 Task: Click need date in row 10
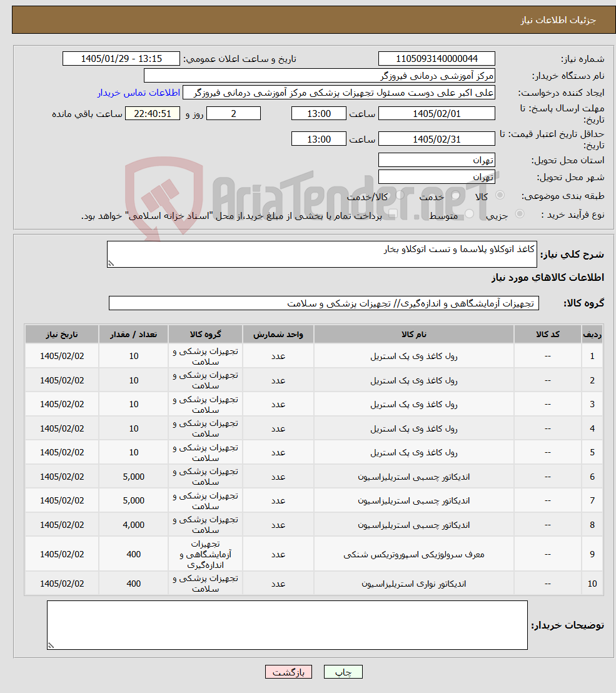click(62, 584)
